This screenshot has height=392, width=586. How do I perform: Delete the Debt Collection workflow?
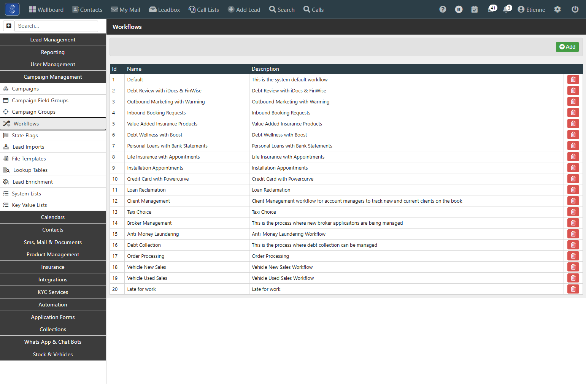tap(573, 245)
